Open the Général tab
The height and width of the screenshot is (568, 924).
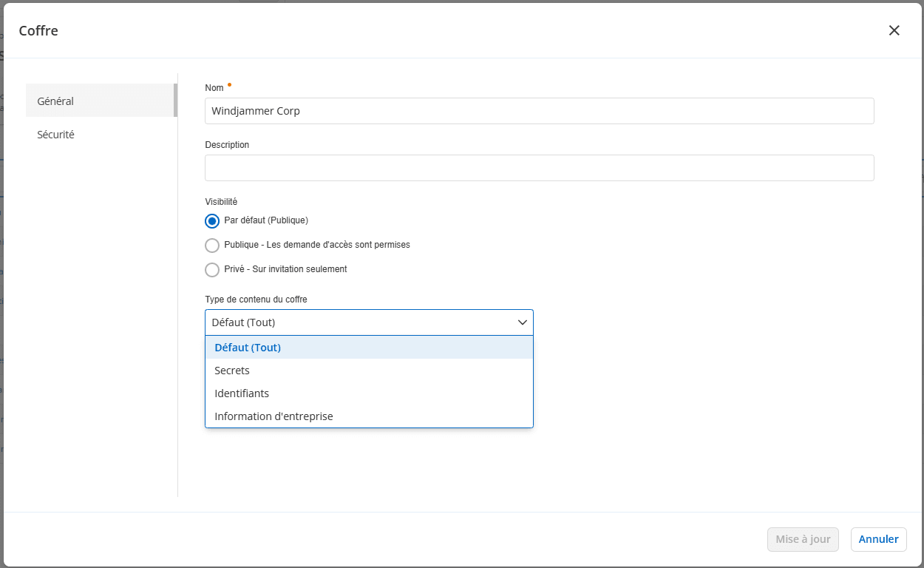point(56,101)
